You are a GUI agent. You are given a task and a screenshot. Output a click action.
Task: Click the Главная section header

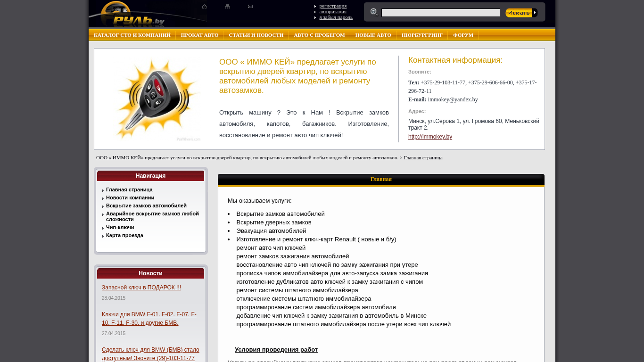[x=381, y=179]
